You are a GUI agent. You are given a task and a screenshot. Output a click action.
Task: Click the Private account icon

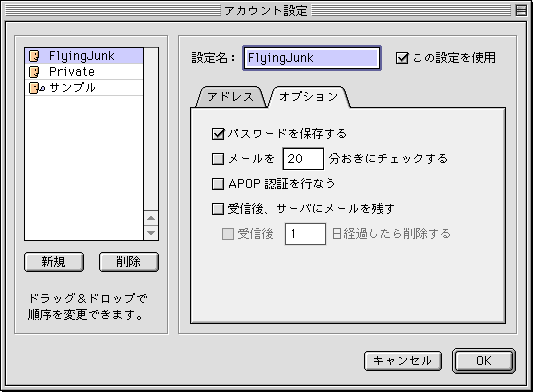pos(34,72)
